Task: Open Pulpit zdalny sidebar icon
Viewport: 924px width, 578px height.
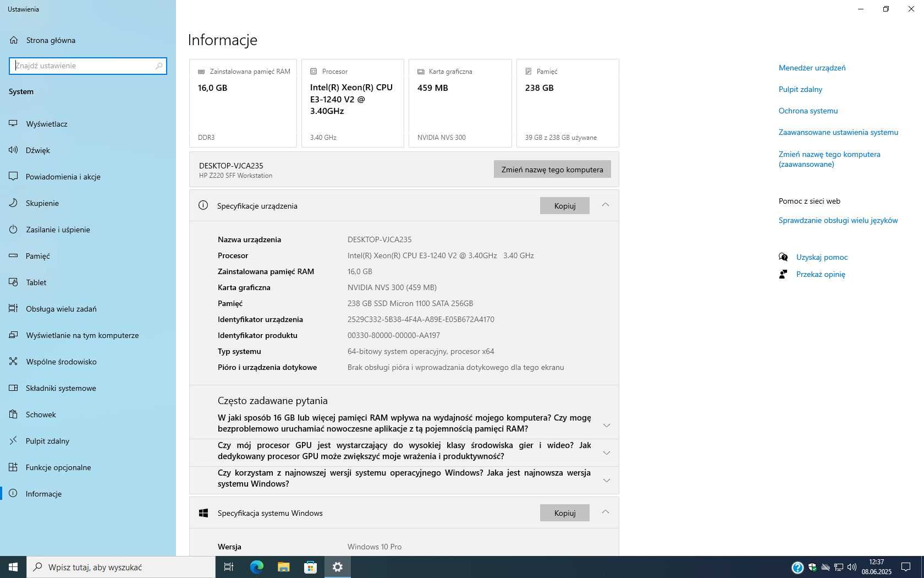Action: [x=13, y=440]
